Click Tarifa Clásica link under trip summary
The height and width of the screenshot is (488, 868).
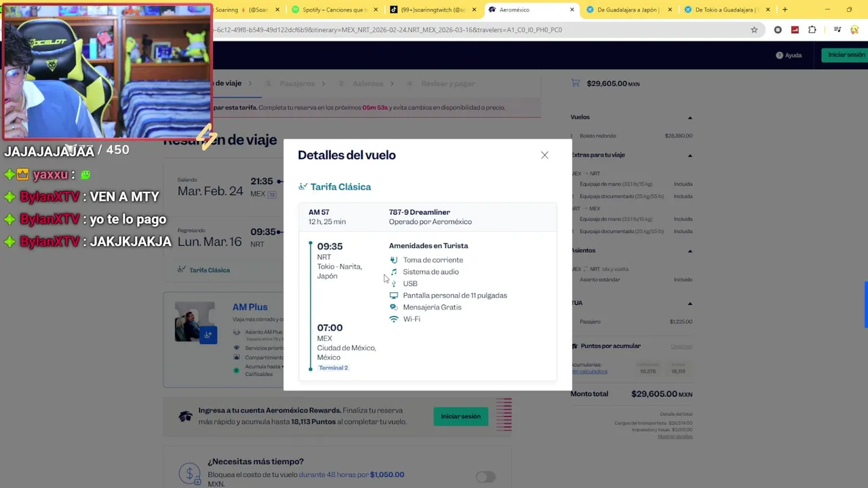point(210,270)
